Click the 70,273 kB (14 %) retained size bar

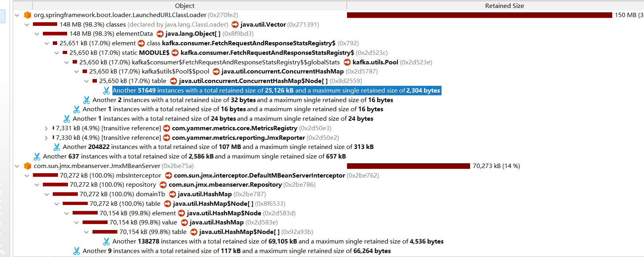(x=409, y=166)
